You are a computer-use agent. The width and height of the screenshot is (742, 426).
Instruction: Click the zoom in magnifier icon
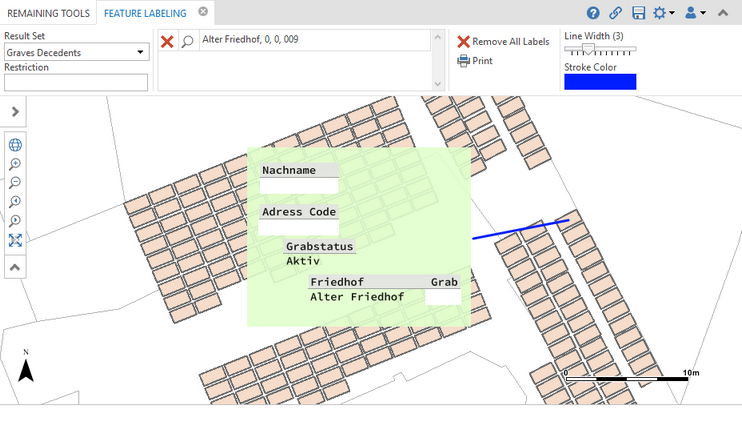click(15, 164)
